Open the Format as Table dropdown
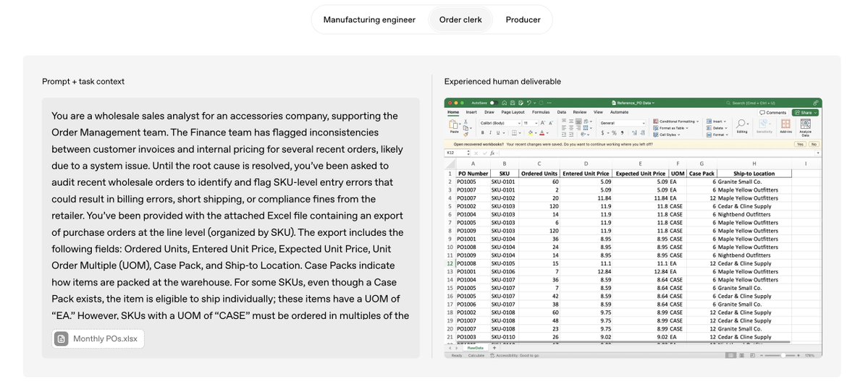 click(x=670, y=128)
